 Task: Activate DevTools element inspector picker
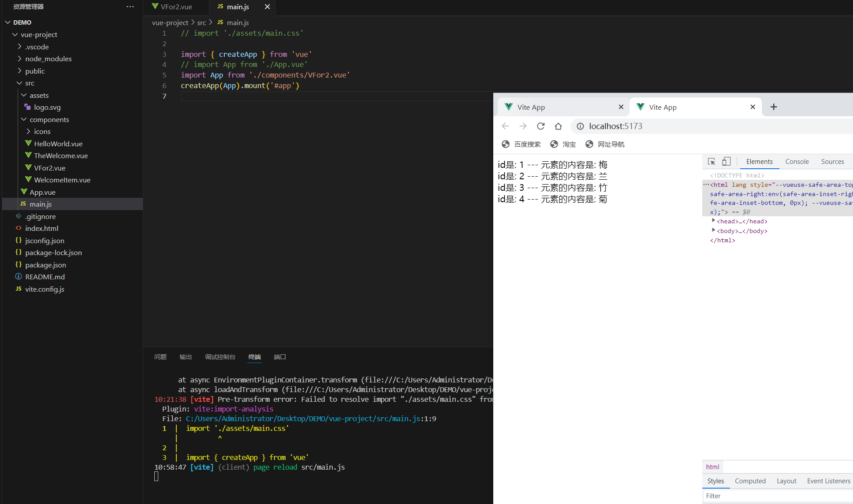click(711, 162)
